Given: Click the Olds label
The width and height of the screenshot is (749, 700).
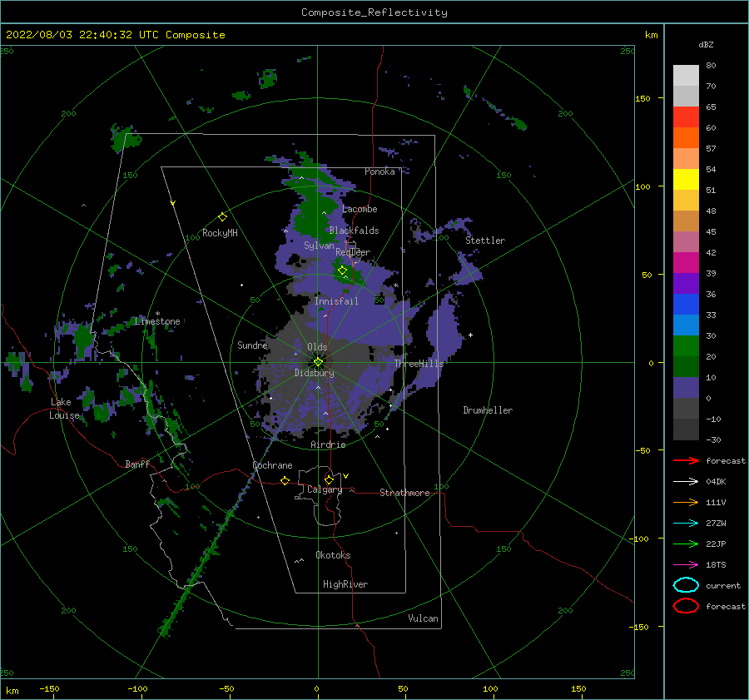Looking at the screenshot, I should (x=317, y=347).
